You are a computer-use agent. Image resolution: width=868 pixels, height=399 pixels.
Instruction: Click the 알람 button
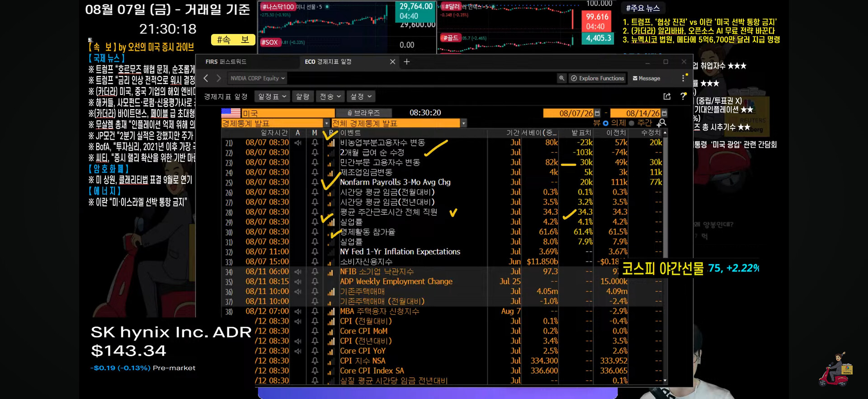[x=302, y=96]
